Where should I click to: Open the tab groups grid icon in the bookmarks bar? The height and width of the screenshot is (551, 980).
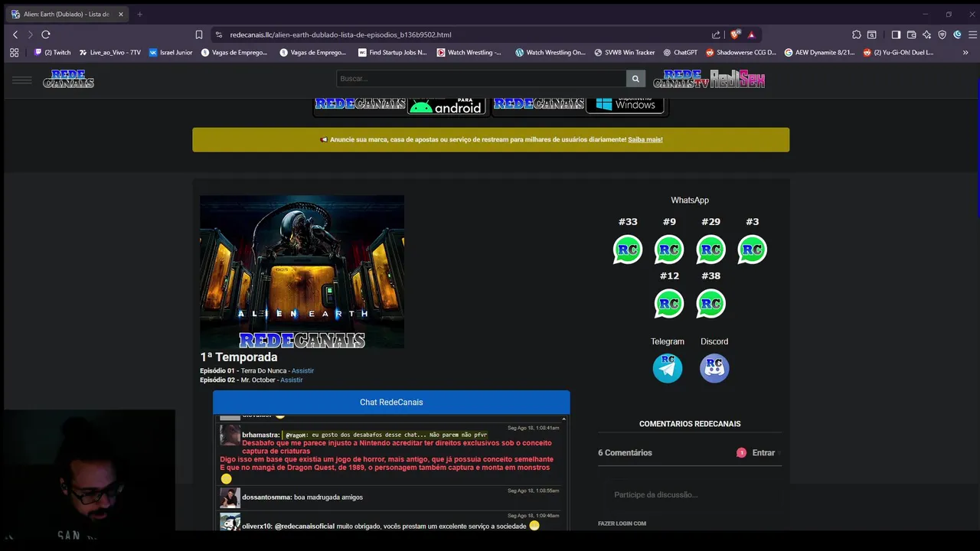click(x=14, y=53)
